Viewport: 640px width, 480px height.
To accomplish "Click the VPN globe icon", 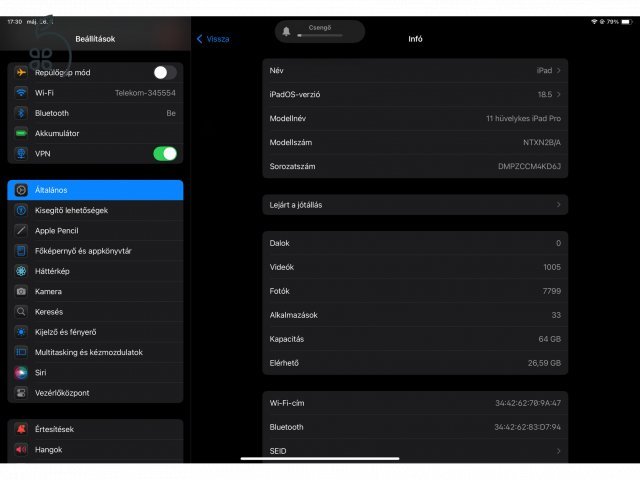I will coord(21,153).
